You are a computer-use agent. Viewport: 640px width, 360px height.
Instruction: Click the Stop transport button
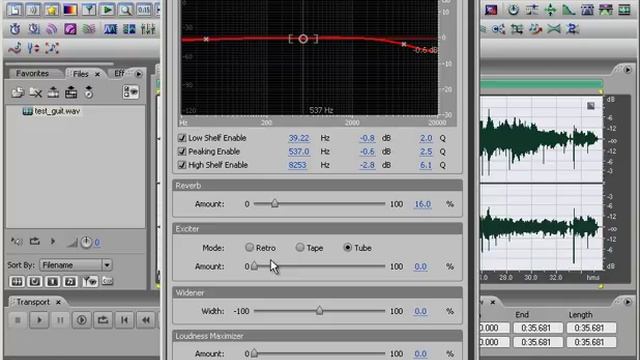pyautogui.click(x=18, y=320)
